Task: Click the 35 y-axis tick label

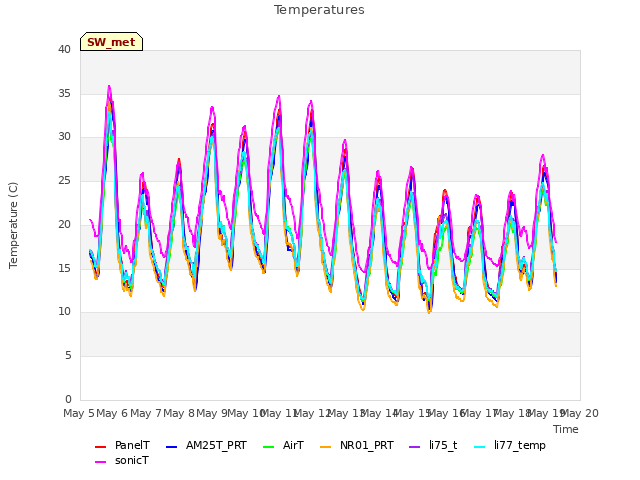Action: click(64, 93)
